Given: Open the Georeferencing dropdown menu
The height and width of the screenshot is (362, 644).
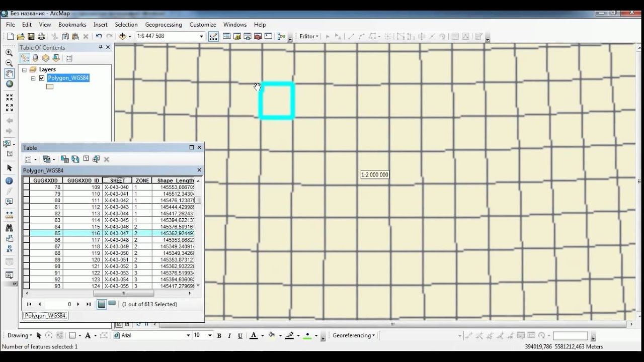Looking at the screenshot, I should [354, 335].
